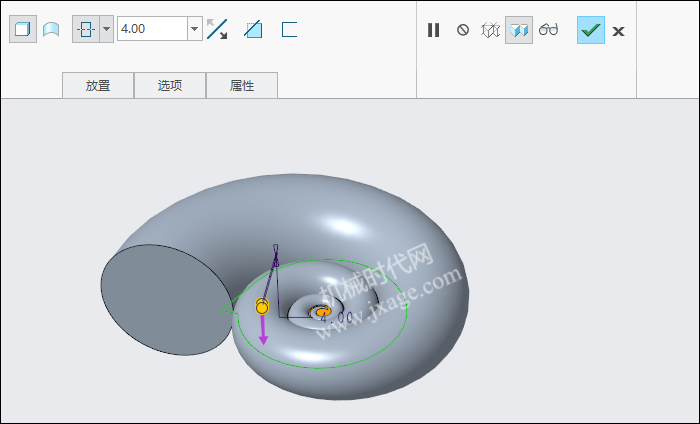The height and width of the screenshot is (424, 700).
Task: Flip the extrude depth direction
Action: point(217,29)
